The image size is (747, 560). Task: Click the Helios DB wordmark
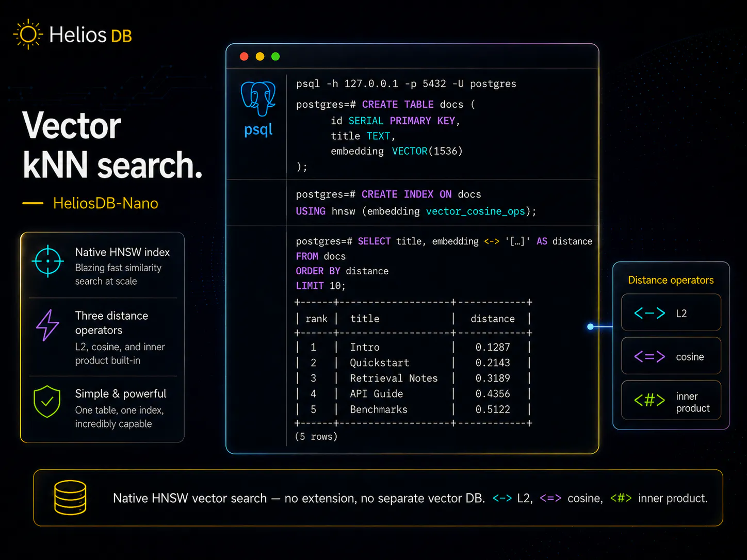[x=91, y=35]
